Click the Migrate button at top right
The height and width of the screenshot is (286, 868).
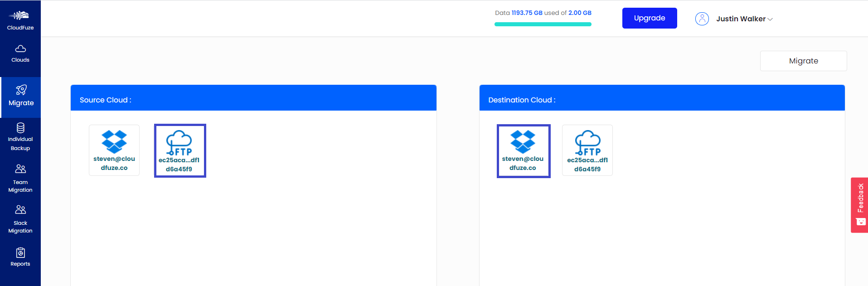click(803, 61)
